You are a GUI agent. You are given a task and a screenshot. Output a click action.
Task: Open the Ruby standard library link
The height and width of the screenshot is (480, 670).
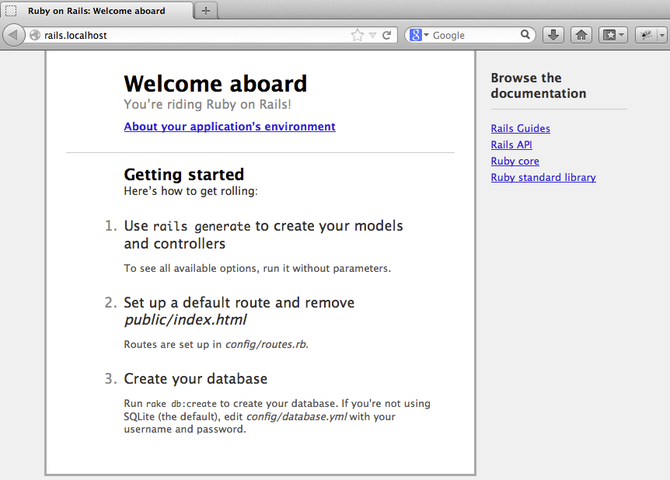click(543, 177)
